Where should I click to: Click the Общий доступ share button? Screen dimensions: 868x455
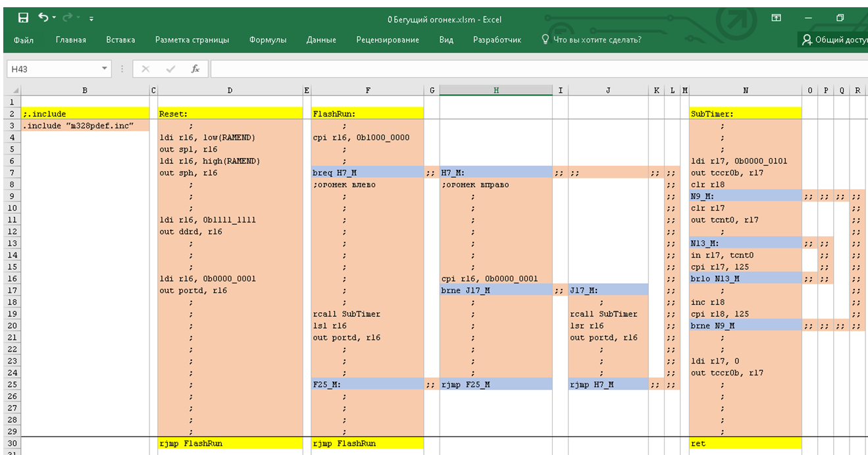tap(834, 40)
